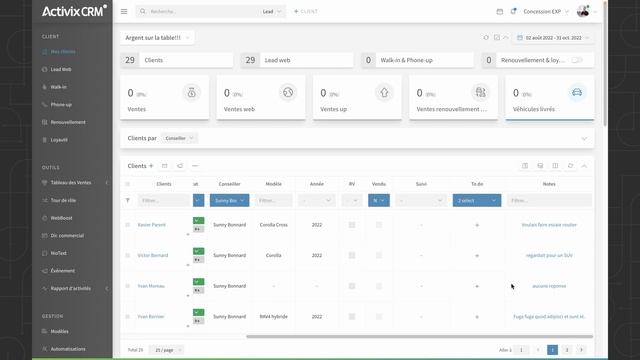Add a to-do for Yvan Moreau
The width and height of the screenshot is (640, 360).
(x=477, y=286)
